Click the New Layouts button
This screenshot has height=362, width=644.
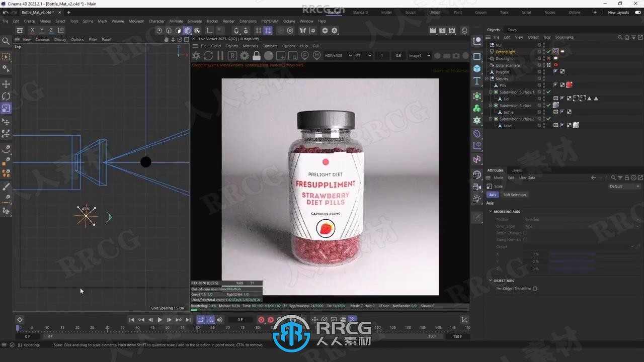click(618, 13)
